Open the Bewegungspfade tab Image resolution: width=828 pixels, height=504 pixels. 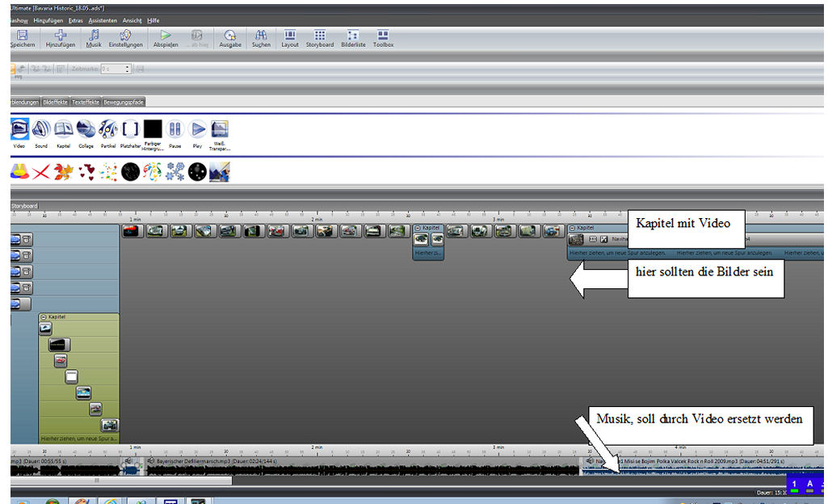tap(123, 103)
